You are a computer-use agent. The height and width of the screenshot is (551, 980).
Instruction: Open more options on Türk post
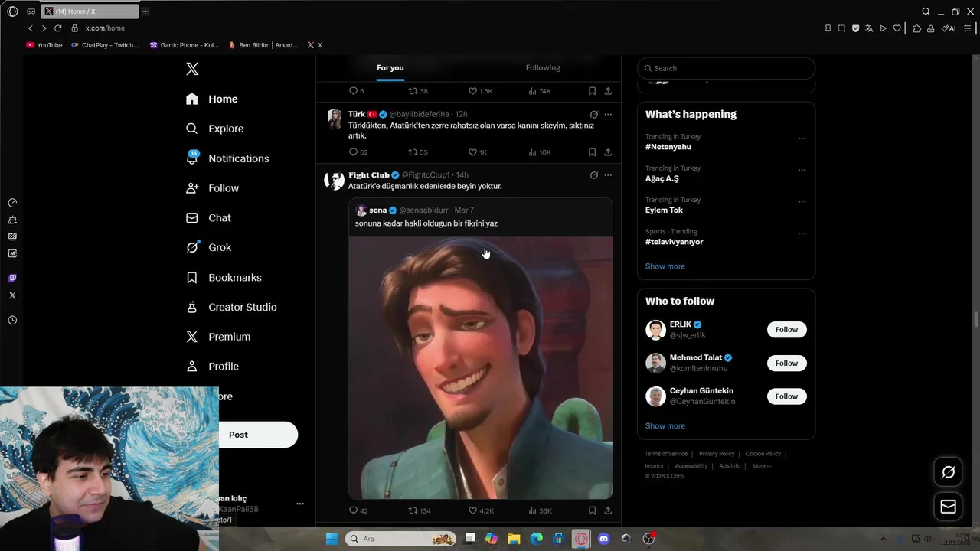click(608, 114)
